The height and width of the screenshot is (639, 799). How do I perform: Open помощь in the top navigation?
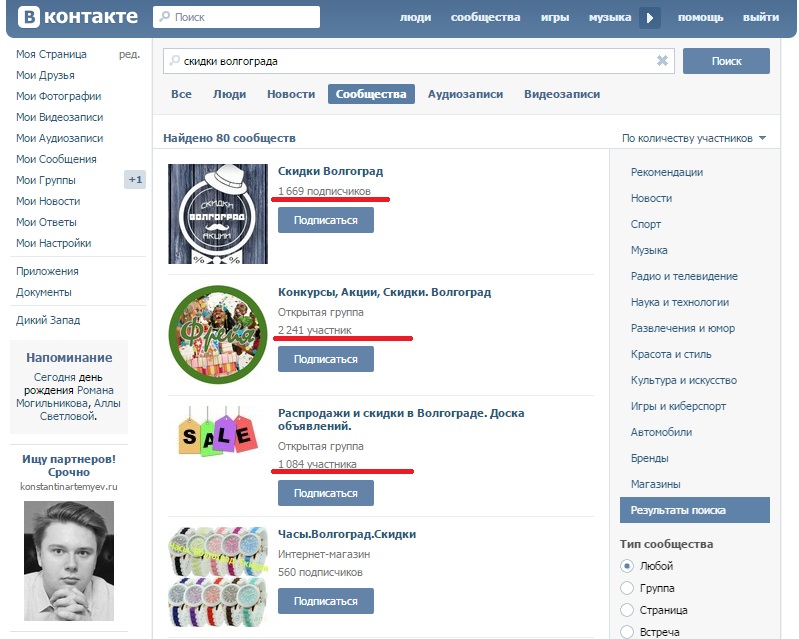700,17
